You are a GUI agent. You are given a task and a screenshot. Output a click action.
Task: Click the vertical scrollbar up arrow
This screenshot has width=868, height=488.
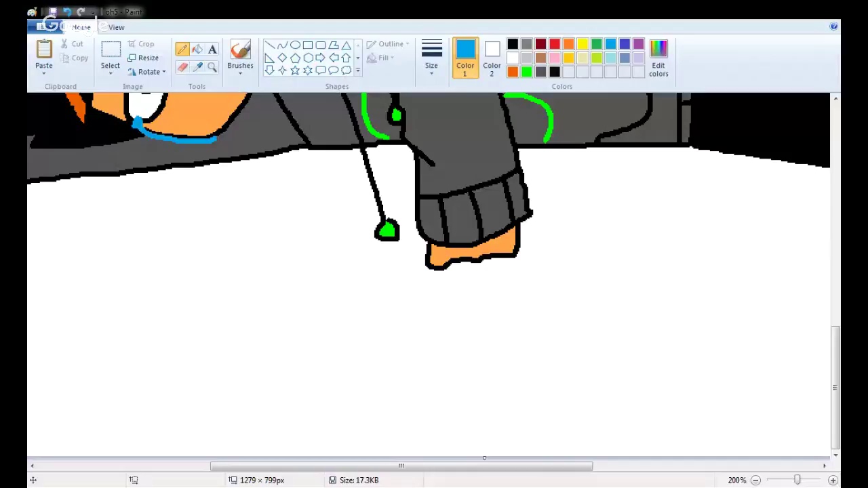(x=835, y=99)
